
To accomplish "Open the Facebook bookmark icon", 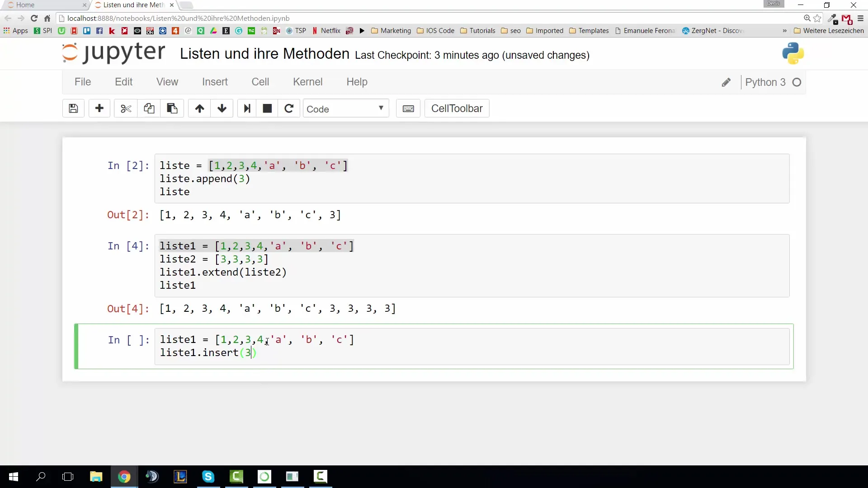I will [x=99, y=31].
